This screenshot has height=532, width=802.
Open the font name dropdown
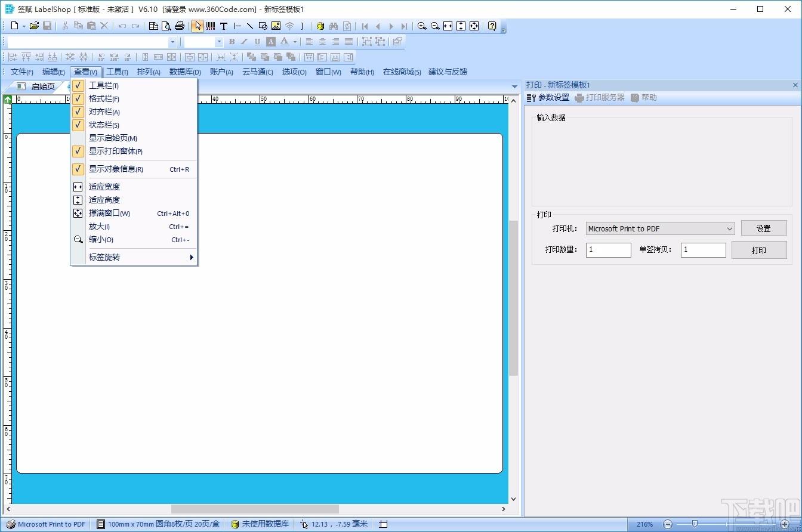(172, 42)
